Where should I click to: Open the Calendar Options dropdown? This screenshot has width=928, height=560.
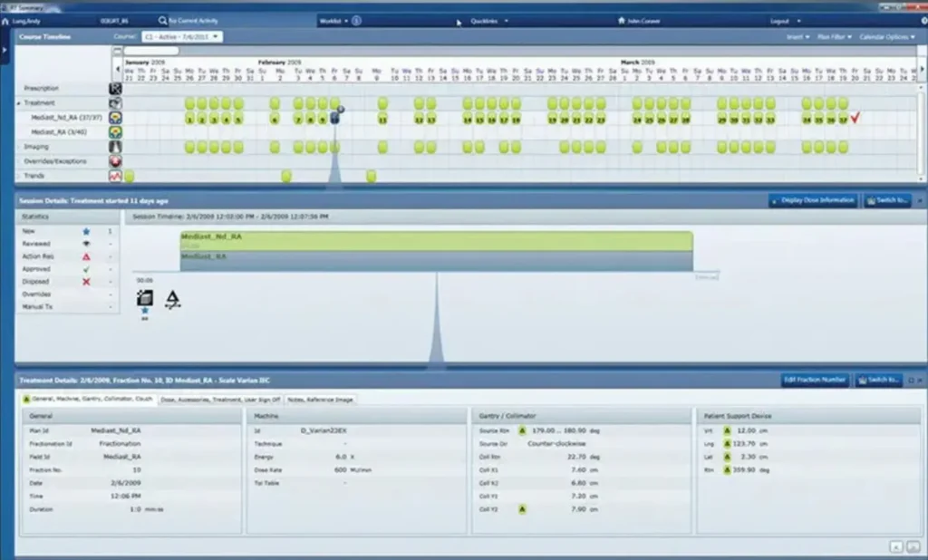pyautogui.click(x=884, y=36)
